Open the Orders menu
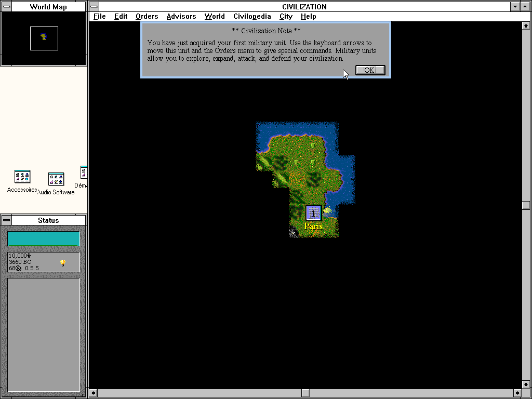This screenshot has width=532, height=399. click(147, 16)
